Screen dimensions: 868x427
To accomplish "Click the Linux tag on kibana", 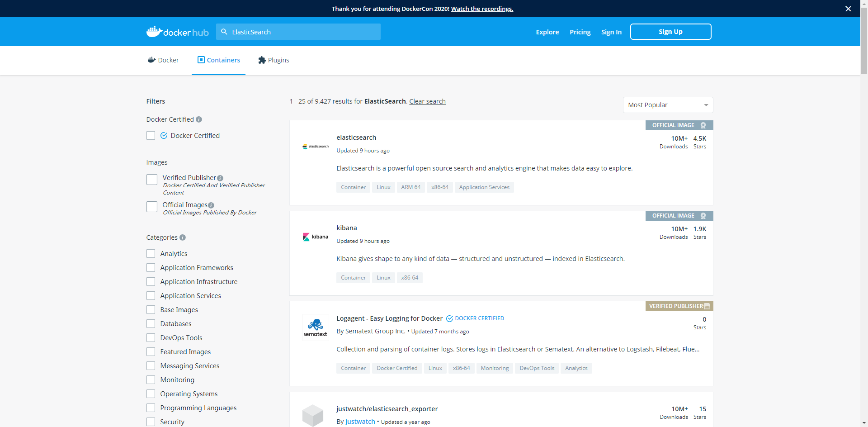I will point(383,278).
